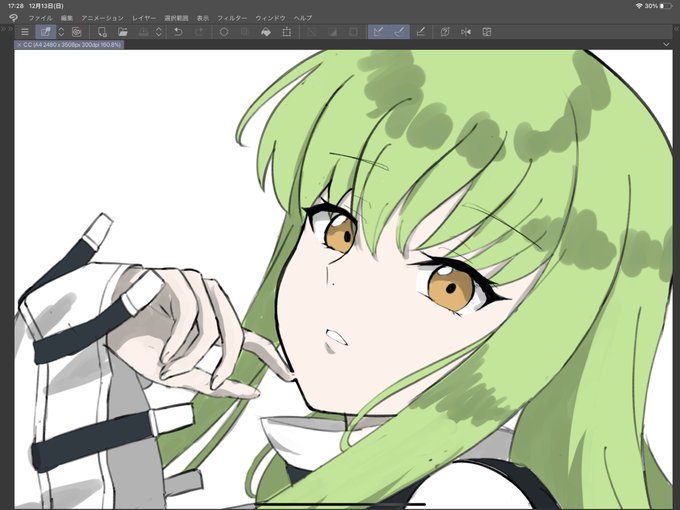Close the CC canvas tab with the X
The image size is (680, 510).
point(19,45)
